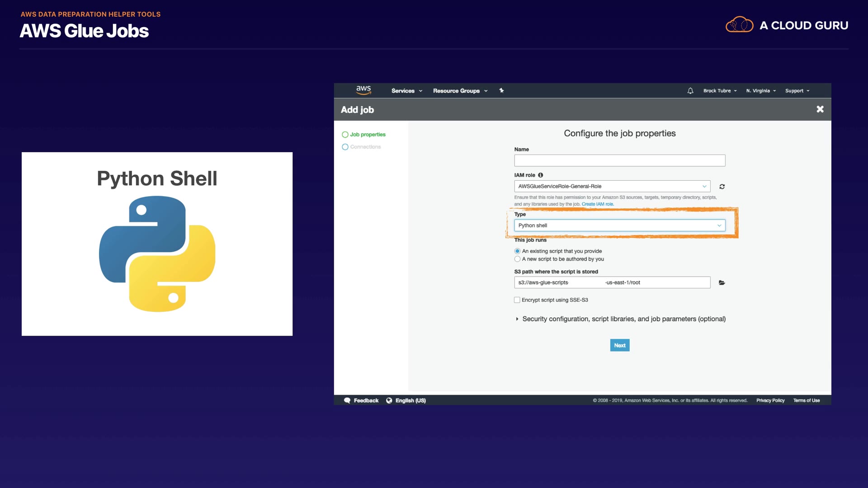Open the notifications bell icon
The image size is (868, 488).
coord(690,91)
